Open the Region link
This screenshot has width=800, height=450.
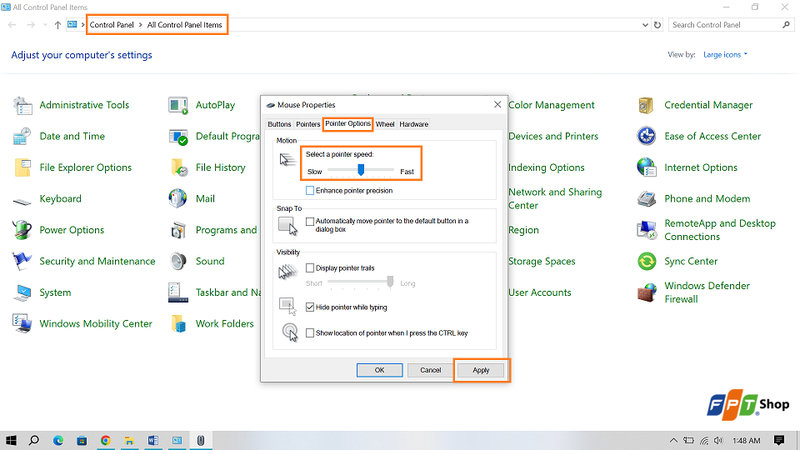523,230
